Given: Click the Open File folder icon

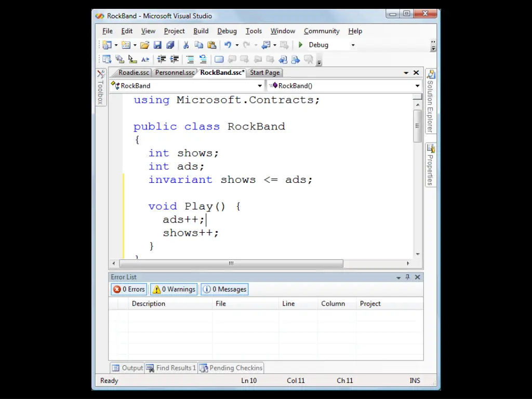Looking at the screenshot, I should coord(144,45).
